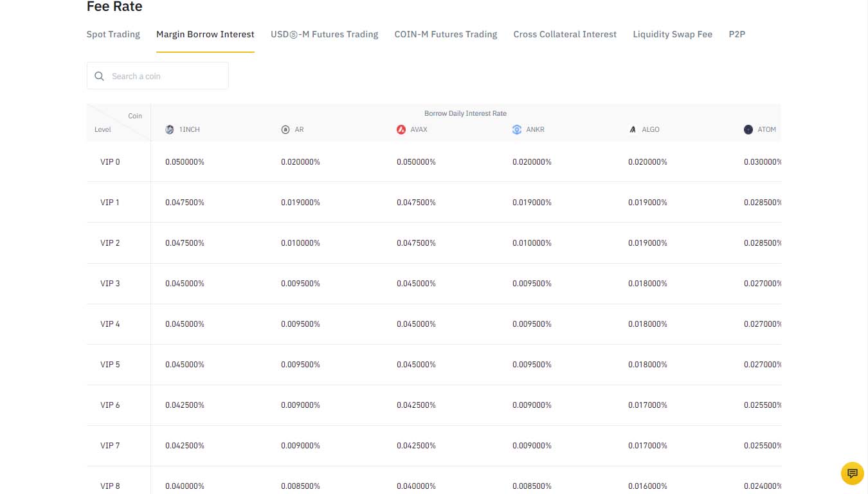Click VIP 0 AVAX rate 0.050000%
Viewport: 868px width, 494px height.
pyautogui.click(x=416, y=162)
